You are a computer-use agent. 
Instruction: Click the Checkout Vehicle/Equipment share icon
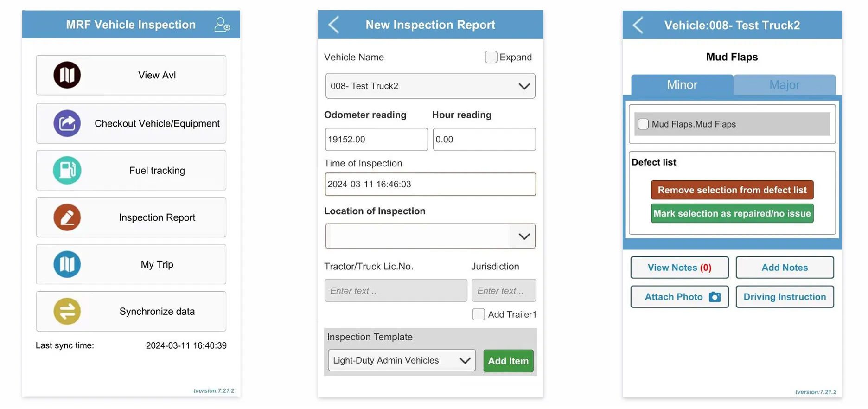click(67, 123)
